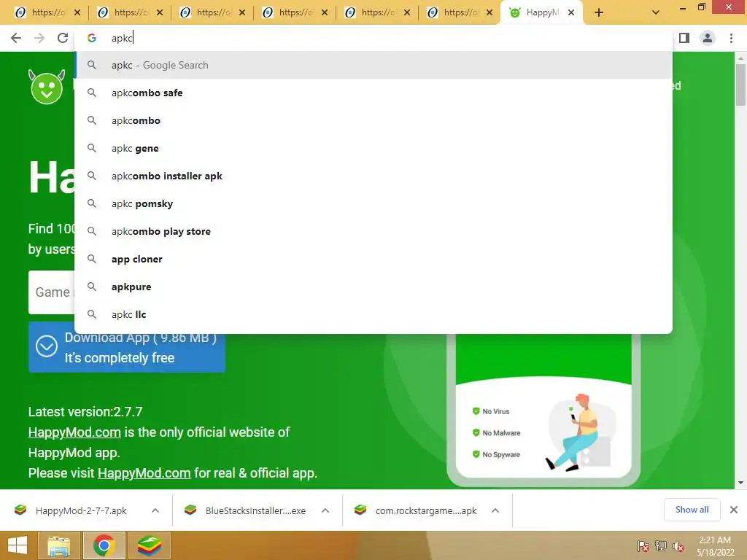Expand options for com.rockstargame download

click(495, 510)
